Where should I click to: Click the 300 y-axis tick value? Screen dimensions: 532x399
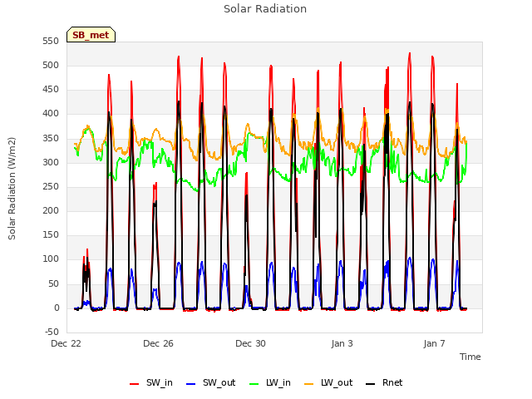coord(51,163)
